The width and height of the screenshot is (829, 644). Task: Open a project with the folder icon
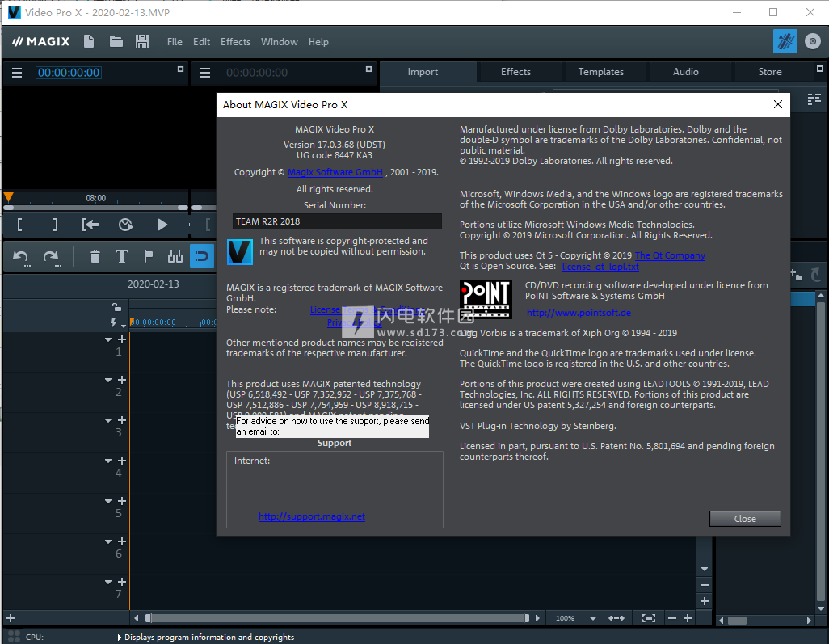point(116,41)
